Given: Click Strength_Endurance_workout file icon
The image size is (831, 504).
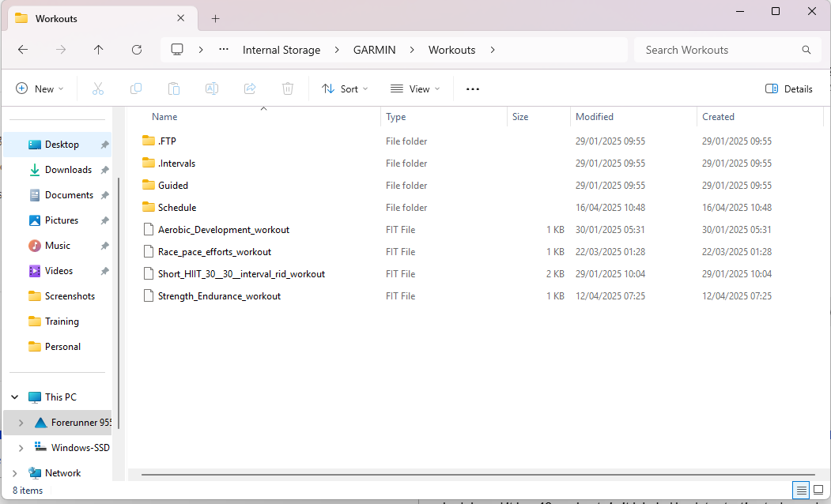Looking at the screenshot, I should click(x=149, y=296).
